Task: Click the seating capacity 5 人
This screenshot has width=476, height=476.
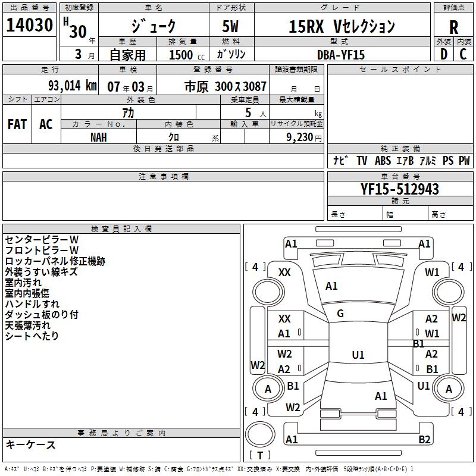Action: coord(256,113)
